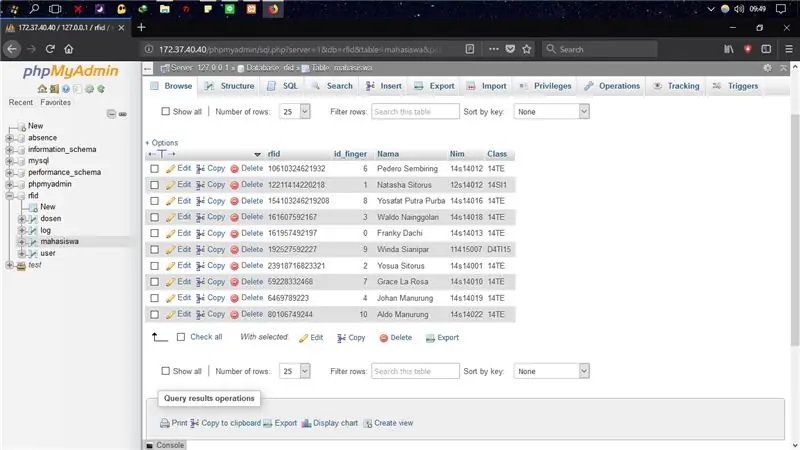The width and height of the screenshot is (800, 450).
Task: Click the phpMyAdmin logo
Action: [x=70, y=71]
